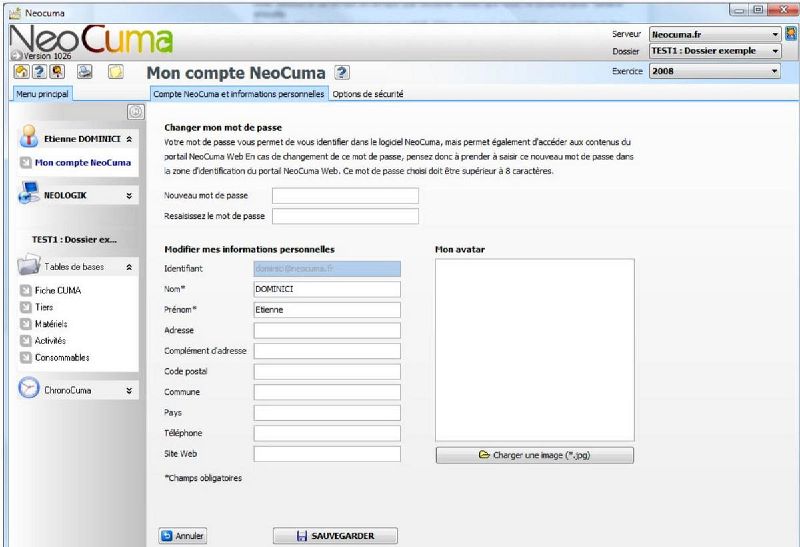Click the Site Web field
Screen dimensions: 800x547
tap(327, 454)
